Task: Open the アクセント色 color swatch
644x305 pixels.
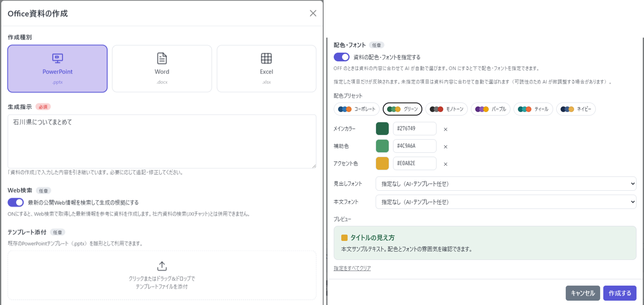Action: click(382, 163)
